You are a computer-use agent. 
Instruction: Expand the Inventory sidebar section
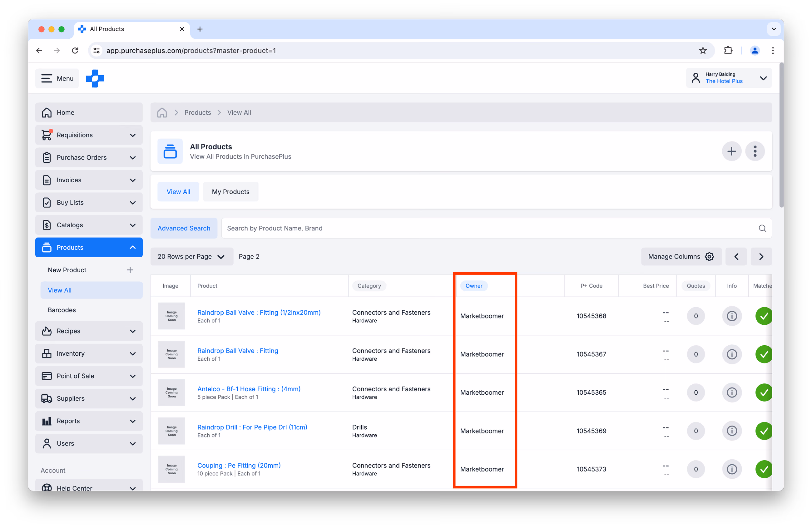(89, 354)
